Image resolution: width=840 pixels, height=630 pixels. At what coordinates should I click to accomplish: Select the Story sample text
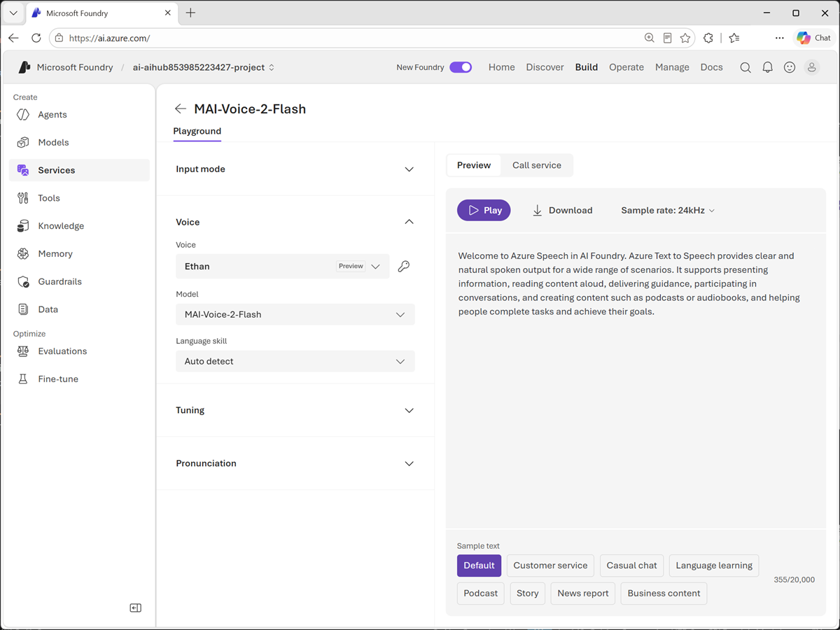point(528,594)
